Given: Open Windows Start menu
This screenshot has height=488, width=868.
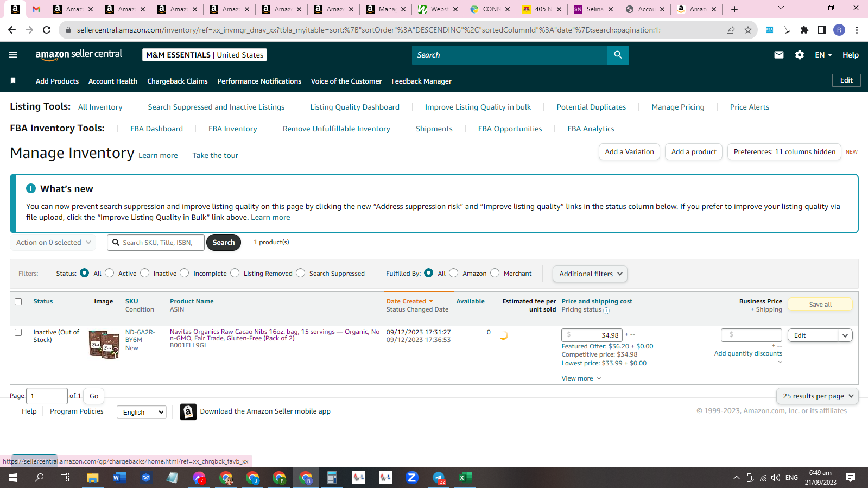Looking at the screenshot, I should pos(13,478).
